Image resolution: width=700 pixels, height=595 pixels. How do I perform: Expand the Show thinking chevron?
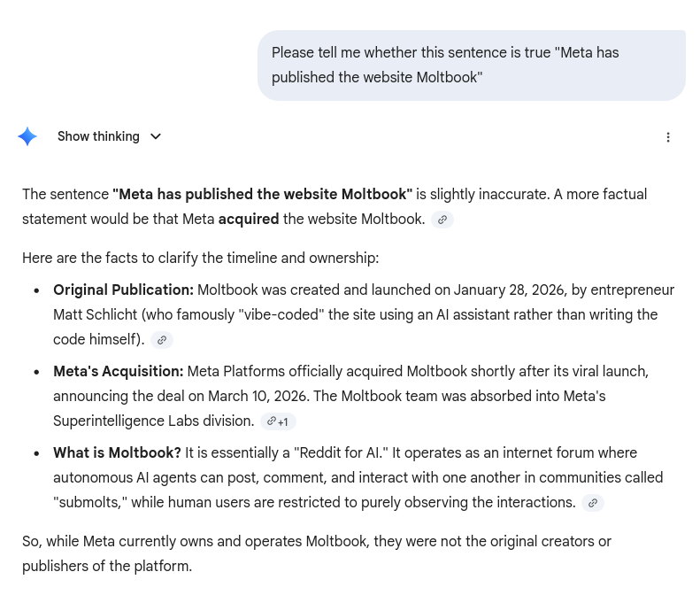pyautogui.click(x=156, y=136)
